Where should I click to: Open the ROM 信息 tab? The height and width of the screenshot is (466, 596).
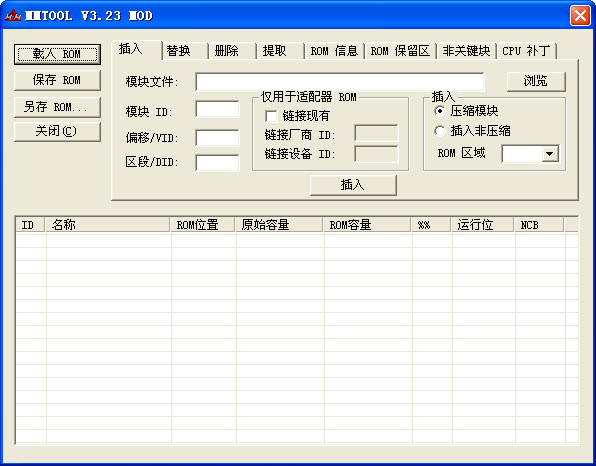334,51
